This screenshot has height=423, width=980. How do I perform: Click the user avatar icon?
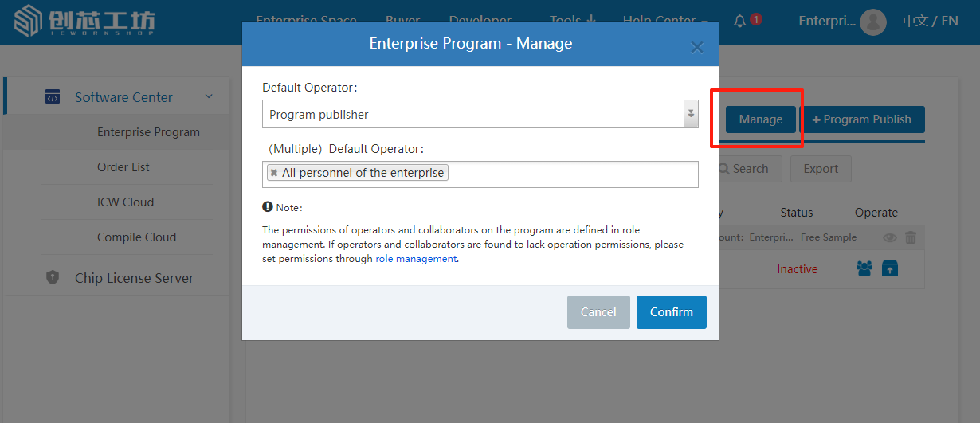pyautogui.click(x=873, y=22)
